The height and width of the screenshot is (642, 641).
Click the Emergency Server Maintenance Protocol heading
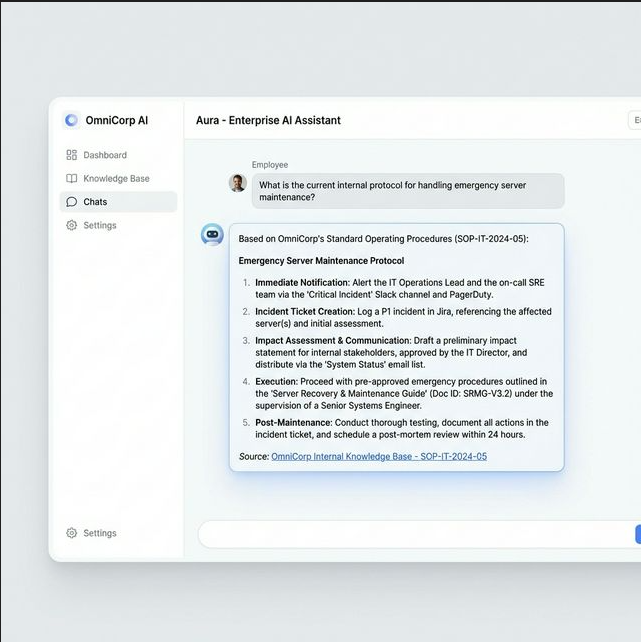coord(321,261)
